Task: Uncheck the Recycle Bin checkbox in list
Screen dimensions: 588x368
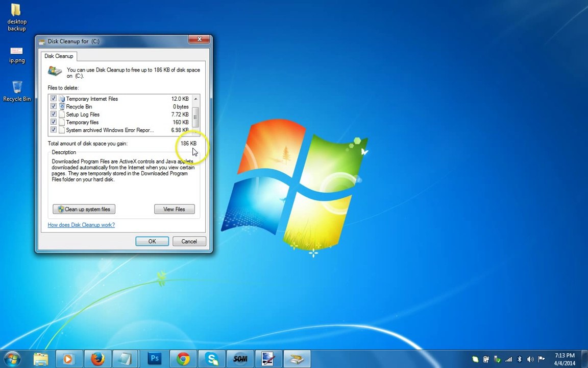Action: (x=54, y=106)
